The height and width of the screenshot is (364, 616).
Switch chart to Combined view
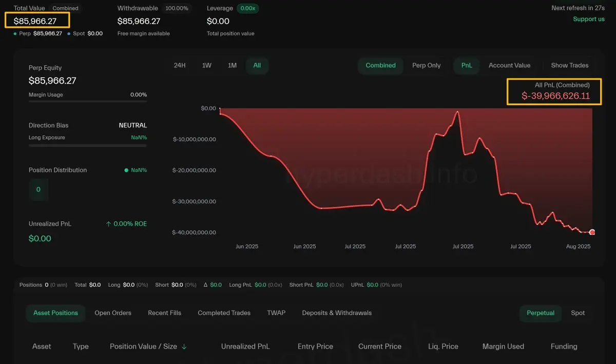click(x=380, y=65)
